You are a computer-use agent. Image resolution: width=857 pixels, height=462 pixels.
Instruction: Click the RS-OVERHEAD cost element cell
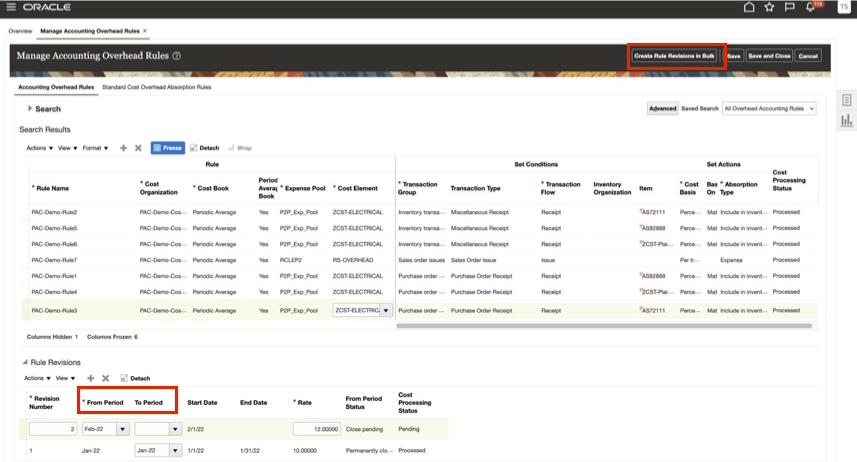tap(353, 260)
